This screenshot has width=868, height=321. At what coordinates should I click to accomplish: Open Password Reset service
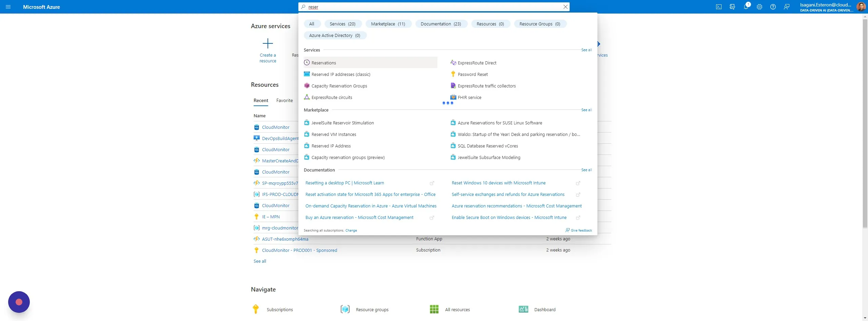469,74
